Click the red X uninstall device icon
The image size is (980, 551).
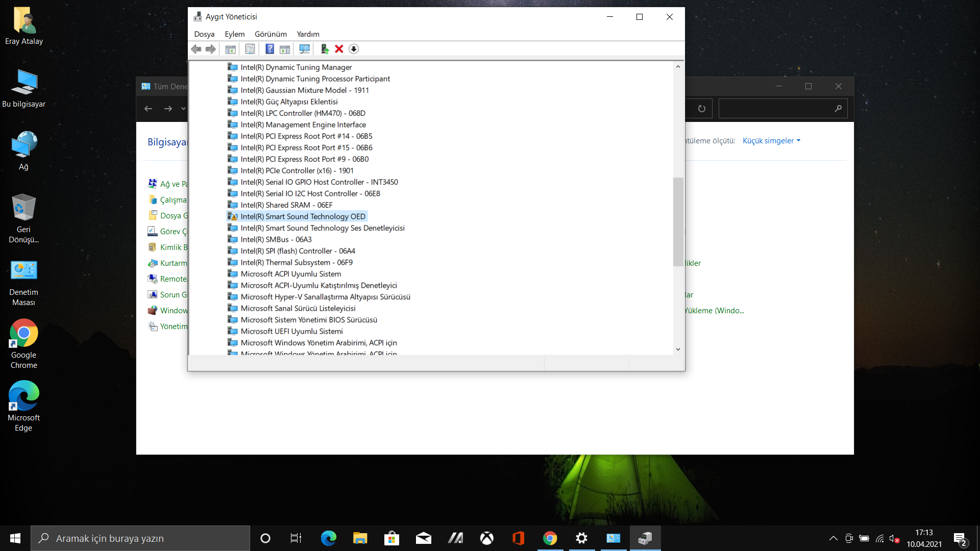click(x=339, y=49)
